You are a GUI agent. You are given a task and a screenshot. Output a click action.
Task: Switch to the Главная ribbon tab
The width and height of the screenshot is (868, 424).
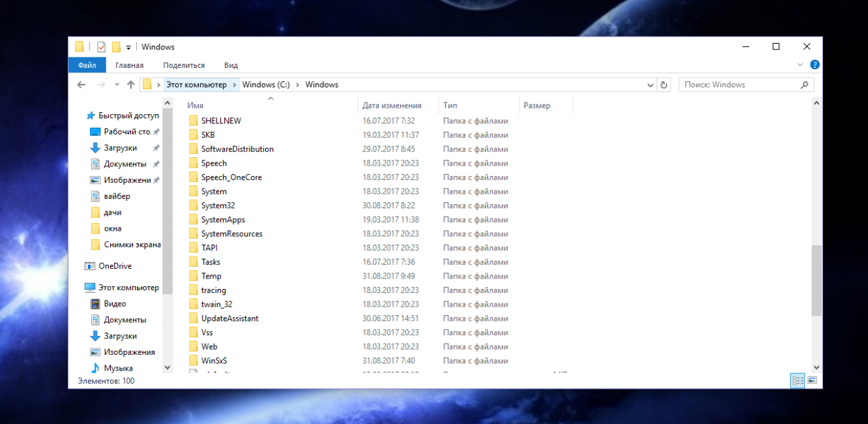coord(130,65)
